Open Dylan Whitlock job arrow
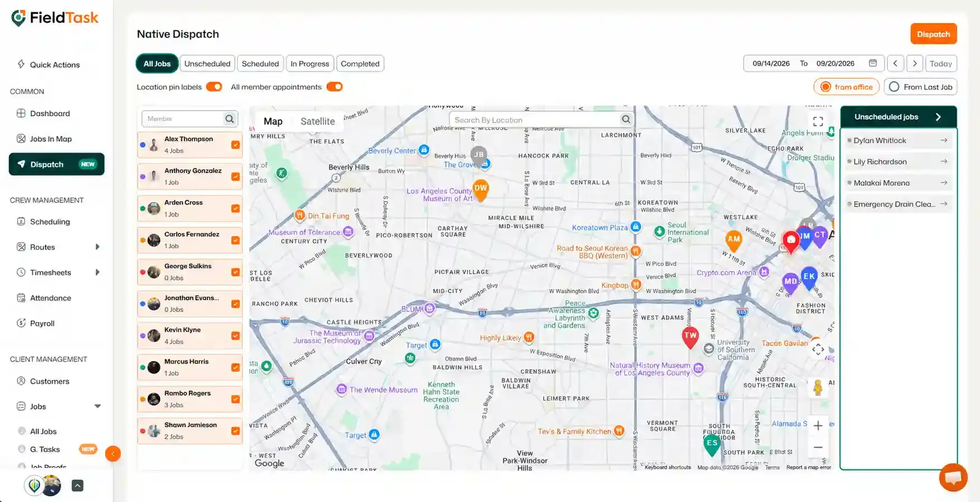 coord(944,140)
